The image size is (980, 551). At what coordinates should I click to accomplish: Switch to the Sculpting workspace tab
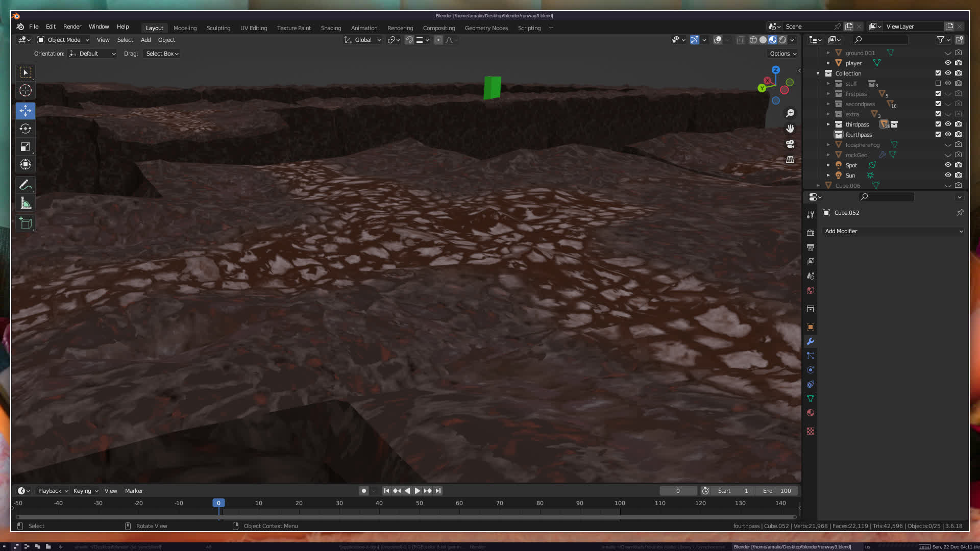(x=218, y=28)
